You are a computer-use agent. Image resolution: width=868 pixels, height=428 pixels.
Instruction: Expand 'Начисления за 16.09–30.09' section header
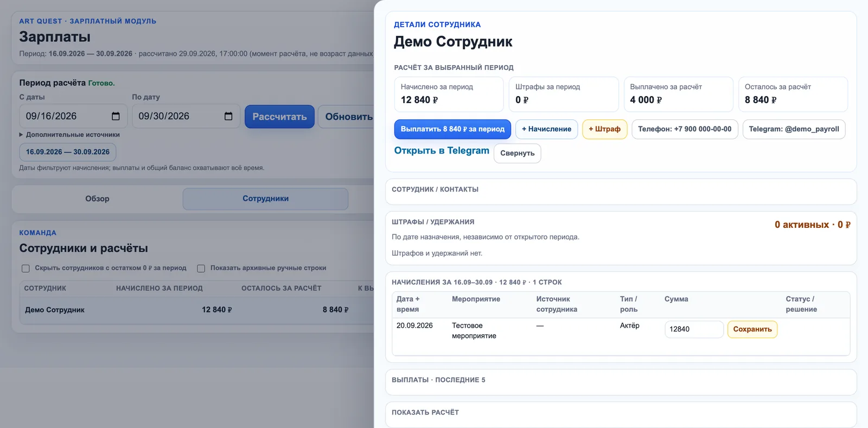click(477, 282)
